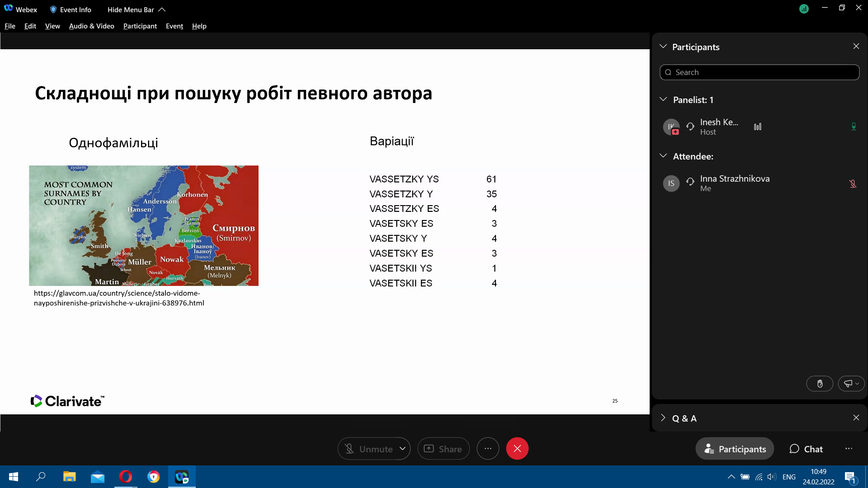Toggle the Chat panel button
The image size is (868, 488).
(806, 449)
